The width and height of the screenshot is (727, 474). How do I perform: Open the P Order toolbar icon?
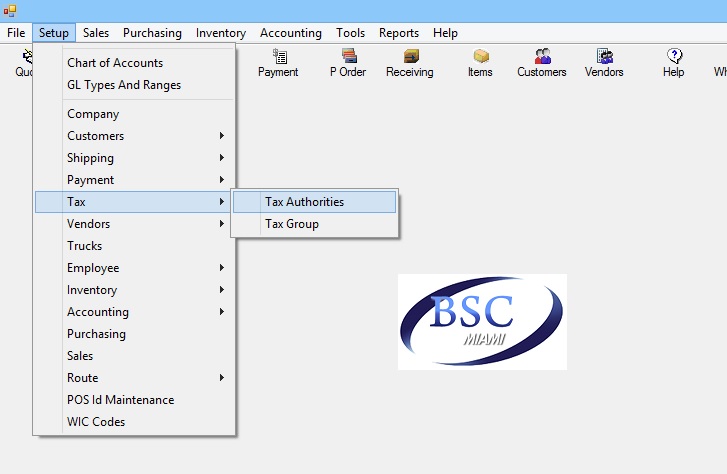pos(348,63)
